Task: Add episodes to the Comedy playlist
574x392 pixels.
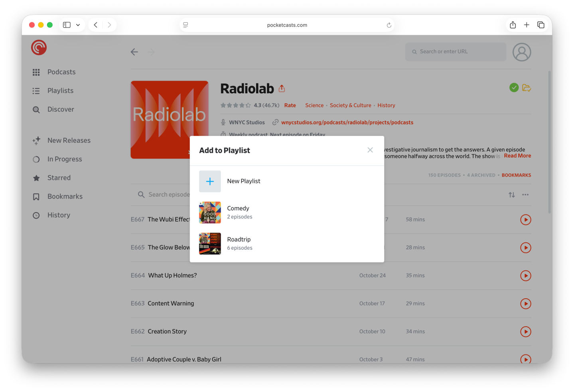Action: [238, 212]
